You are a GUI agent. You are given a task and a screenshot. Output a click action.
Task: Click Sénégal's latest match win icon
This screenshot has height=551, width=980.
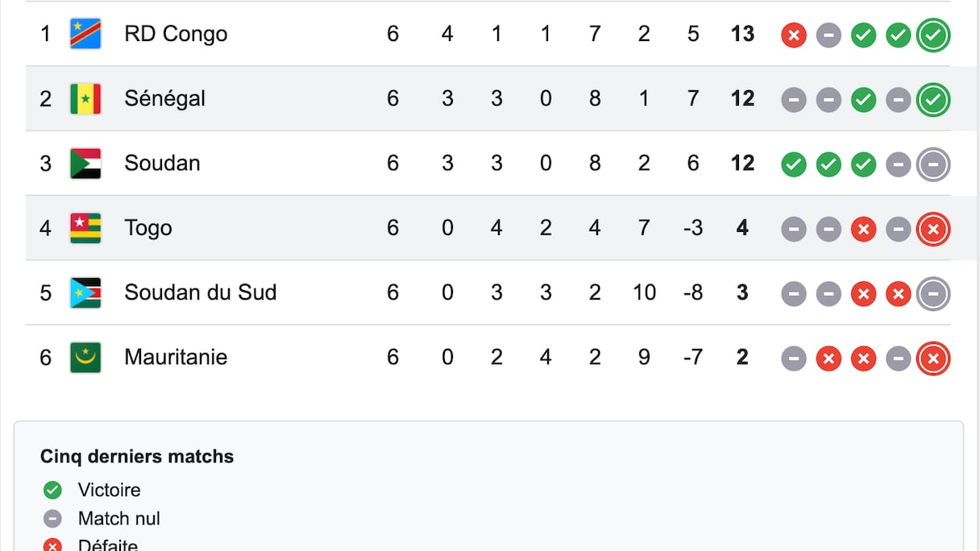[x=933, y=100]
